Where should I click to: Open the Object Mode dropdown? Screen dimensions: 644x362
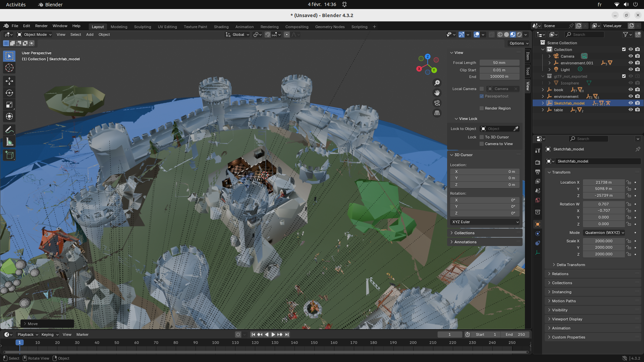click(34, 35)
